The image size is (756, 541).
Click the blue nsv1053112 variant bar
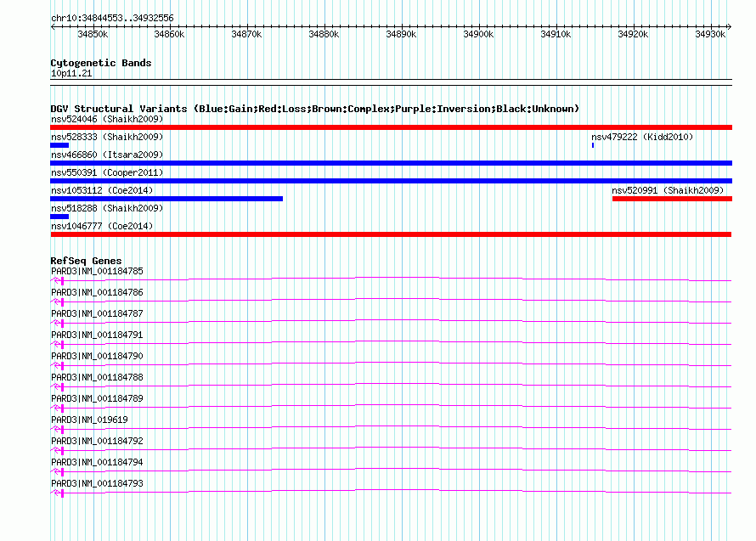click(x=166, y=199)
